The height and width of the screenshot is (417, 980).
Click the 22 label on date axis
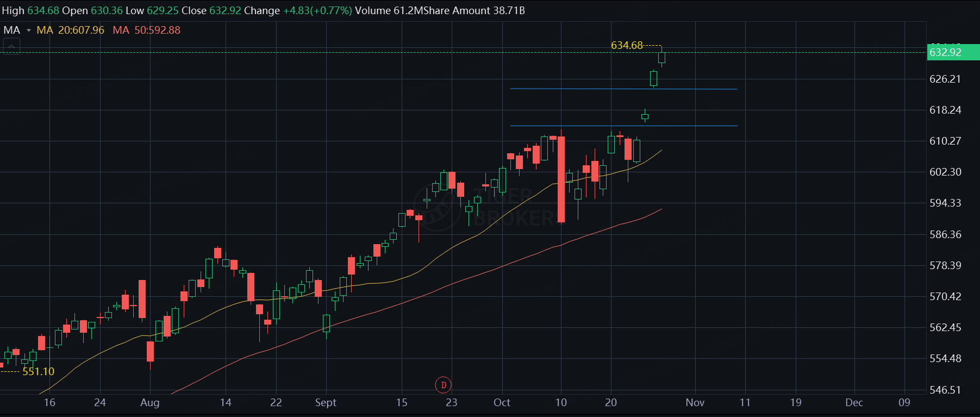276,403
